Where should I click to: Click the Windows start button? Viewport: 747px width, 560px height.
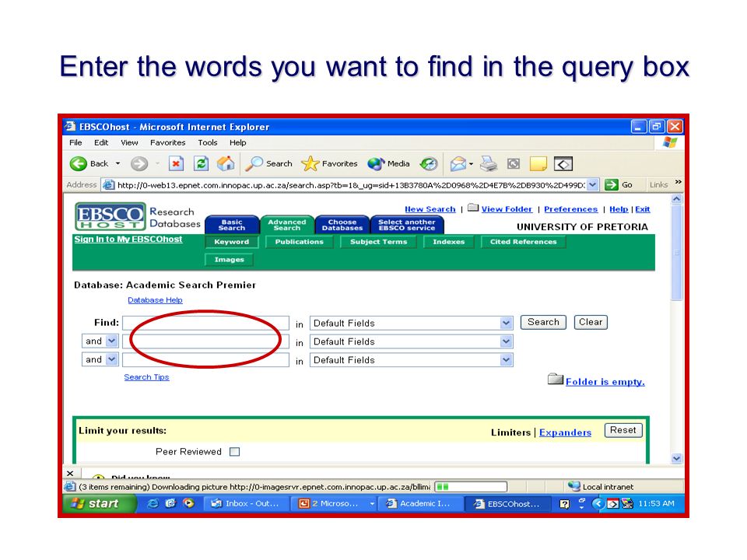click(99, 503)
